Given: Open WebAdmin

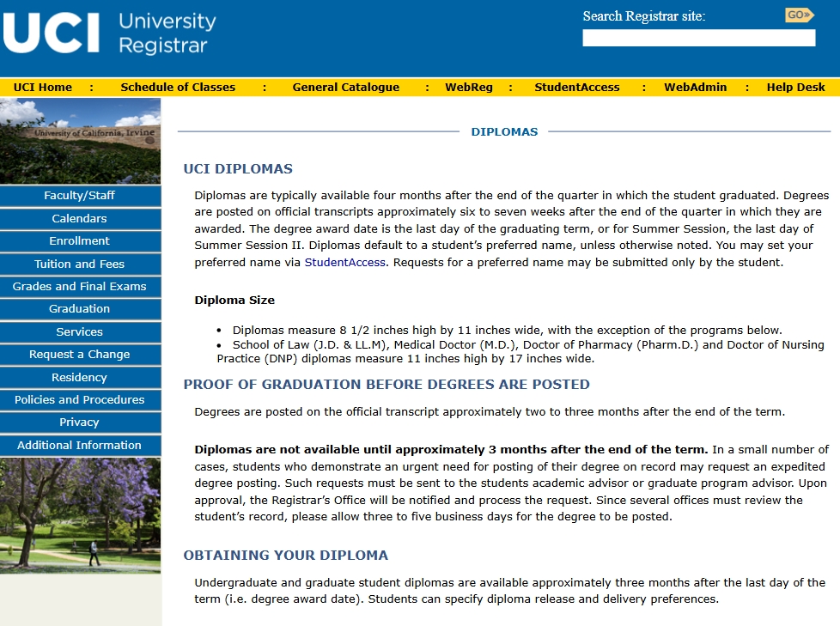Looking at the screenshot, I should click(x=696, y=88).
